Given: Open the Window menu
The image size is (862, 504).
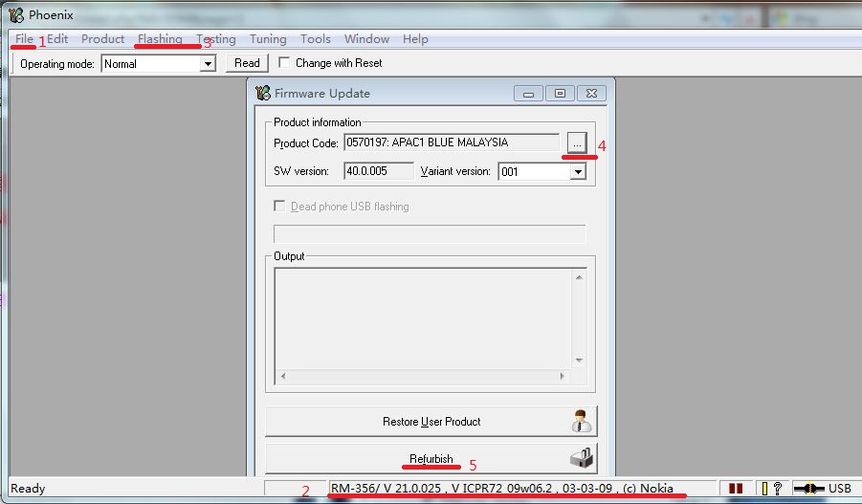Looking at the screenshot, I should tap(366, 39).
